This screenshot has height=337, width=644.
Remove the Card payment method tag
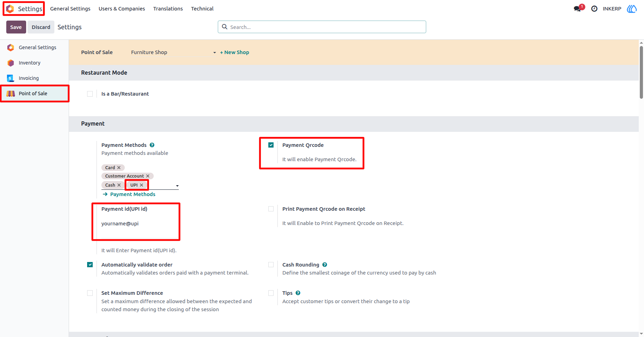119,168
